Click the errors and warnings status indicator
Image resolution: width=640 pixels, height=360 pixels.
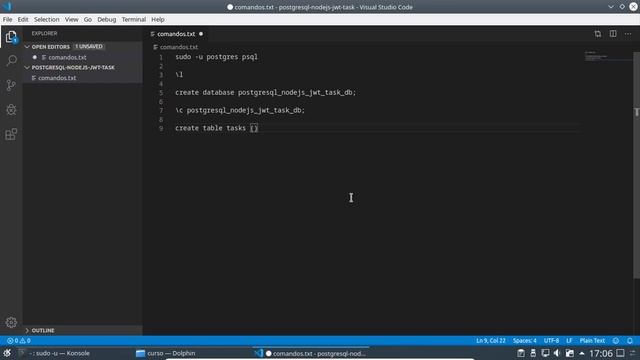19,340
